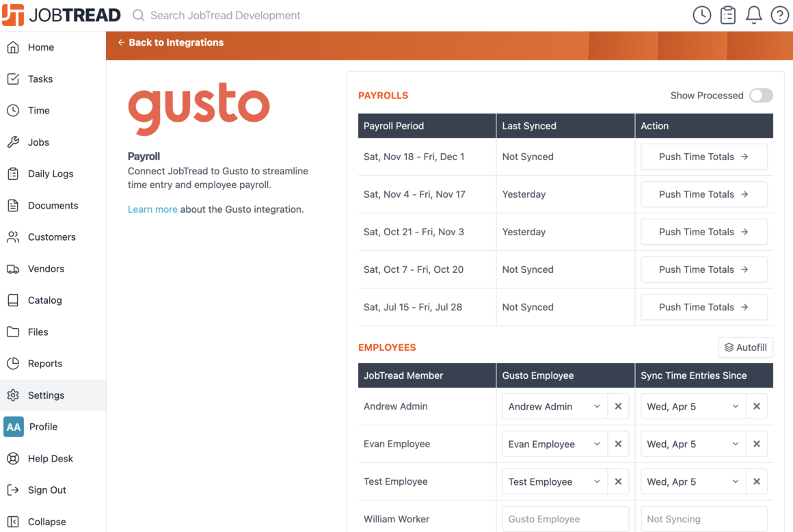Click the Autofill button

pos(745,347)
